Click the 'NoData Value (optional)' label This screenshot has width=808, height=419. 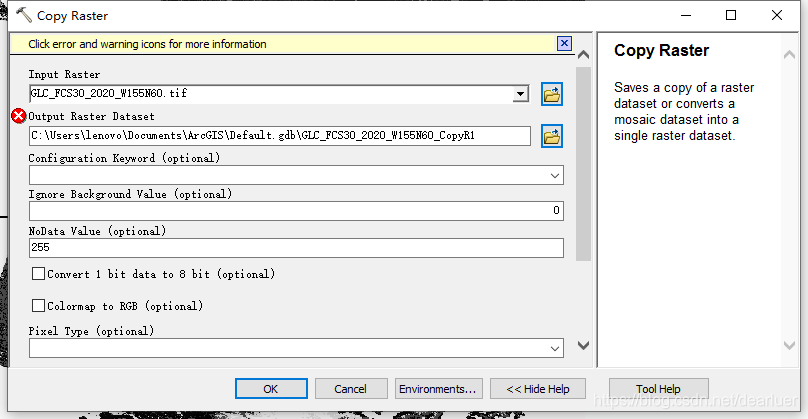click(x=97, y=231)
